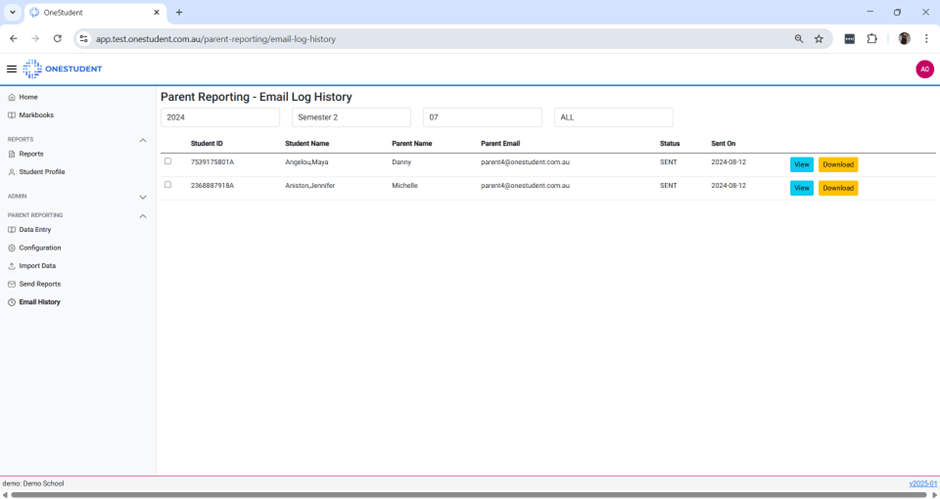Open Send Reports in sidebar
The height and width of the screenshot is (499, 940).
(40, 284)
